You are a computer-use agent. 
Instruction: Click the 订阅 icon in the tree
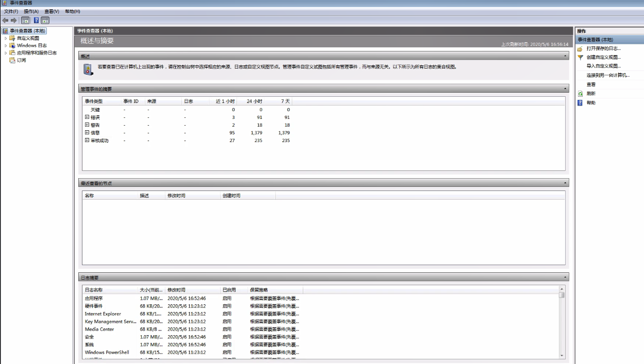(x=12, y=60)
